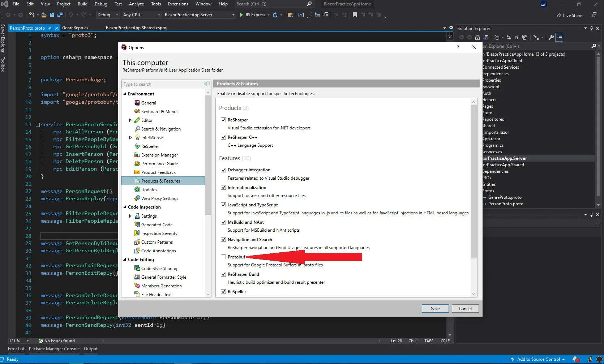Image resolution: width=604 pixels, height=364 pixels.
Task: Toggle the Internationalization checkbox
Action: [223, 187]
